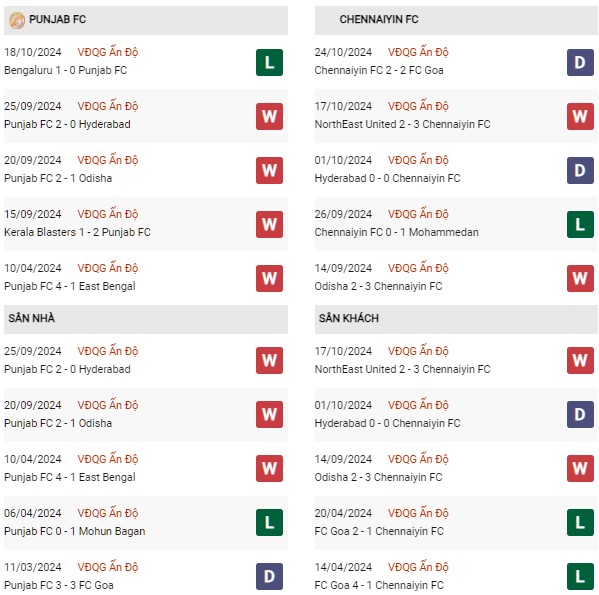Open the Hyderabad 0 - 0 Chennaiyin FC result in the top list

[387, 178]
